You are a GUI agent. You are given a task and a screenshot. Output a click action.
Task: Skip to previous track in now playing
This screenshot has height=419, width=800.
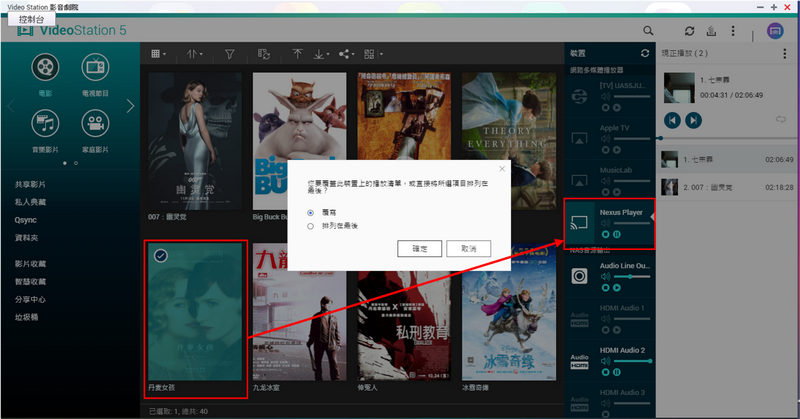coord(672,120)
